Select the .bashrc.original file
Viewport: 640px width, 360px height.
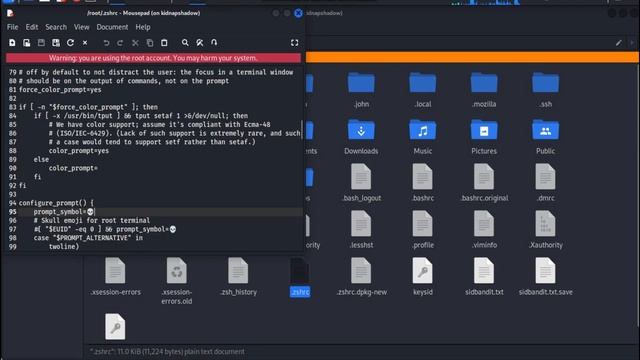point(484,183)
